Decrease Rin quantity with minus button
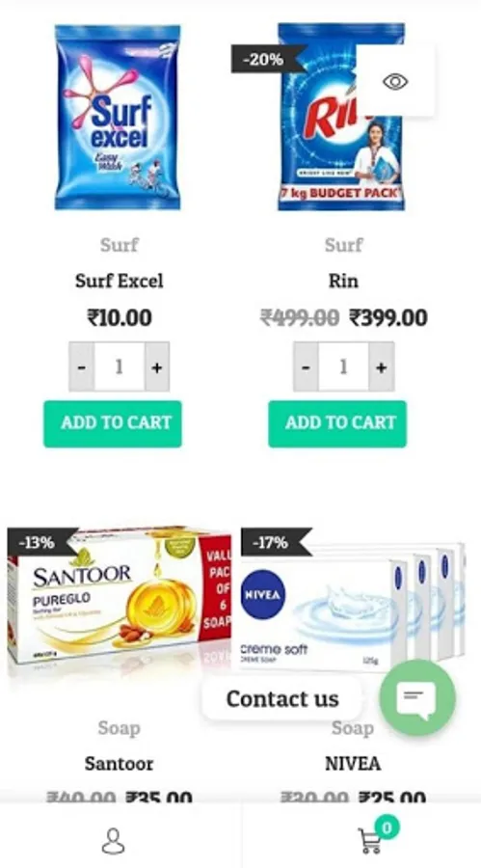 tap(307, 367)
